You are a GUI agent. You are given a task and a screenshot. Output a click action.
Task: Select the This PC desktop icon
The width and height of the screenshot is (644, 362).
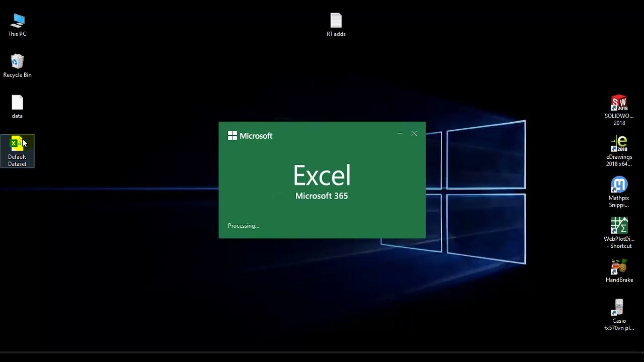pyautogui.click(x=17, y=25)
